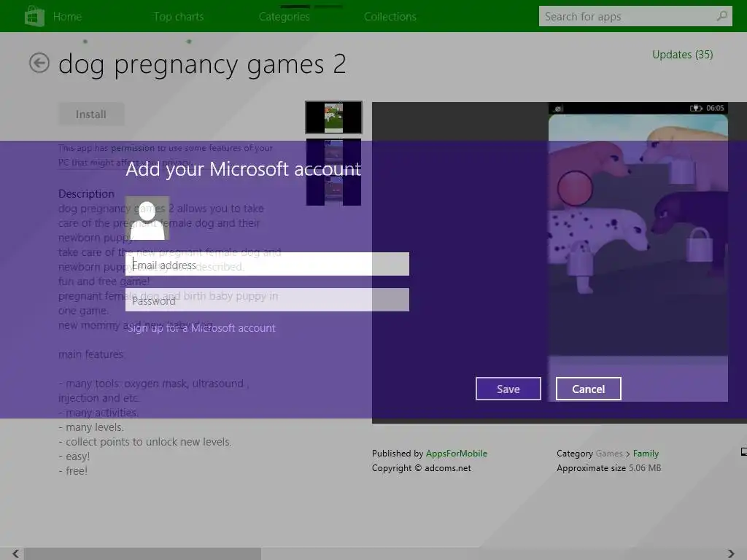Click the 'Add your Microsoft account' heading
This screenshot has width=747, height=560.
[x=244, y=169]
